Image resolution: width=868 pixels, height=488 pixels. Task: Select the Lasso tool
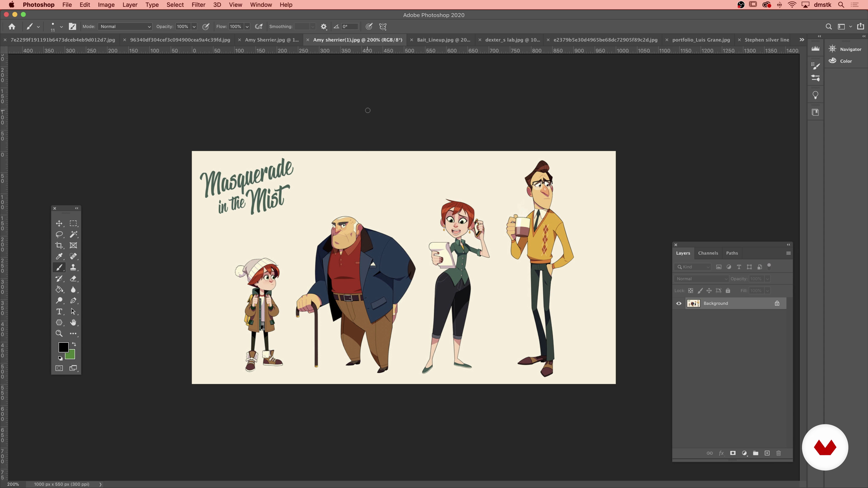click(59, 235)
